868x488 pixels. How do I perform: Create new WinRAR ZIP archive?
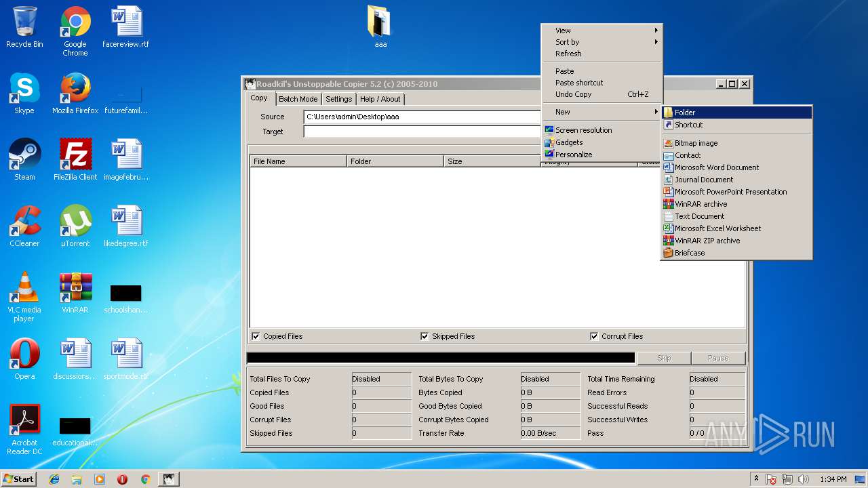736,241
